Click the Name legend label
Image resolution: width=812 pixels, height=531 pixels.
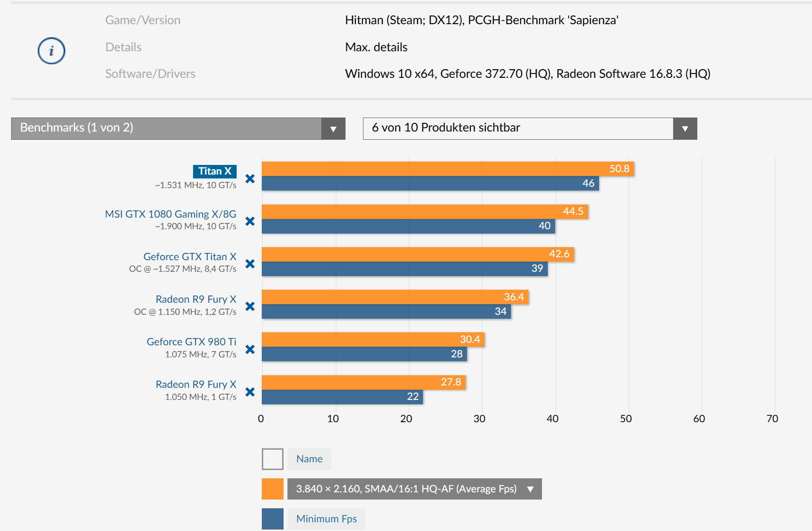tap(309, 459)
